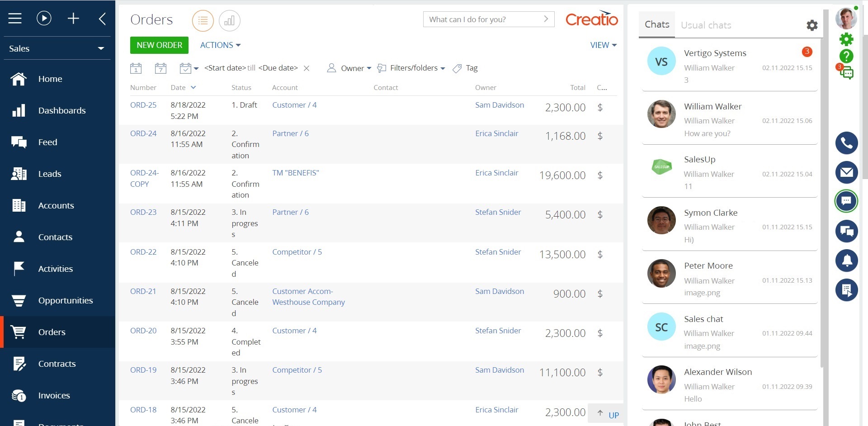This screenshot has width=868, height=426.
Task: Open the Email communication panel
Action: [847, 172]
